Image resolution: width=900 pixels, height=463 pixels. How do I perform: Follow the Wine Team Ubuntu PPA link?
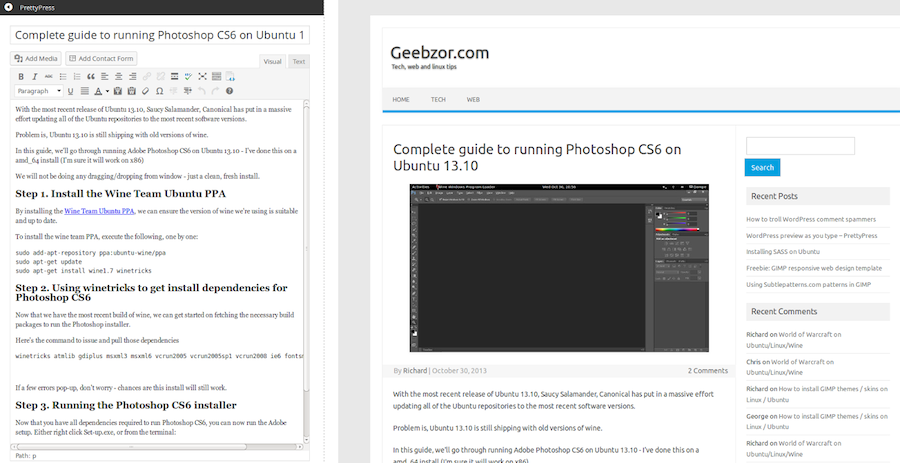[x=99, y=211]
